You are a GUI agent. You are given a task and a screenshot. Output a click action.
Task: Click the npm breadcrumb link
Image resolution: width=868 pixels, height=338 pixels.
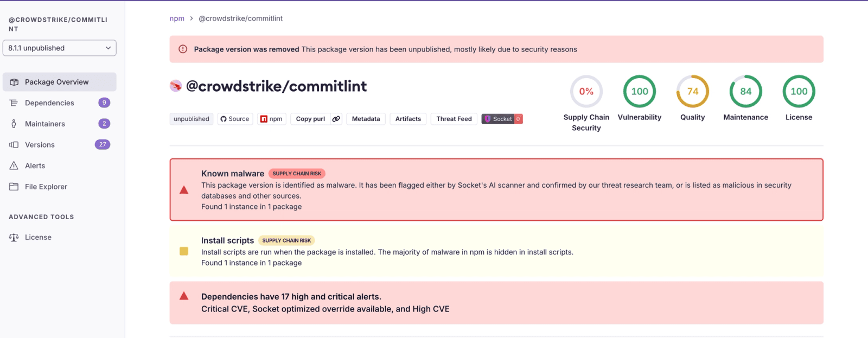pyautogui.click(x=177, y=18)
